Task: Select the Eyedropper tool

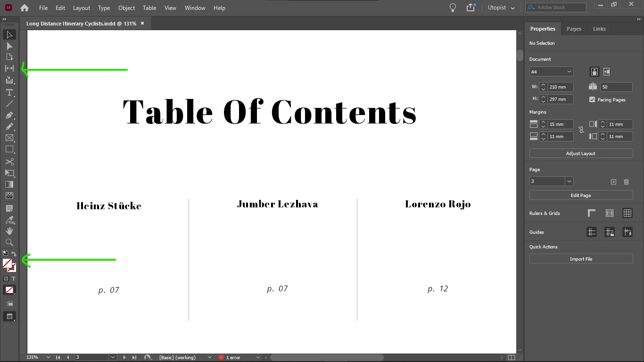Action: (9, 220)
